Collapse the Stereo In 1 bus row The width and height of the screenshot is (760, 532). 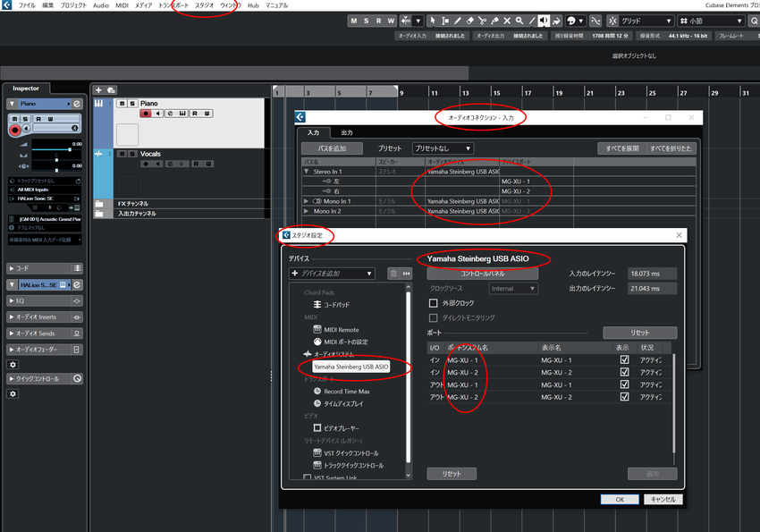pos(306,172)
